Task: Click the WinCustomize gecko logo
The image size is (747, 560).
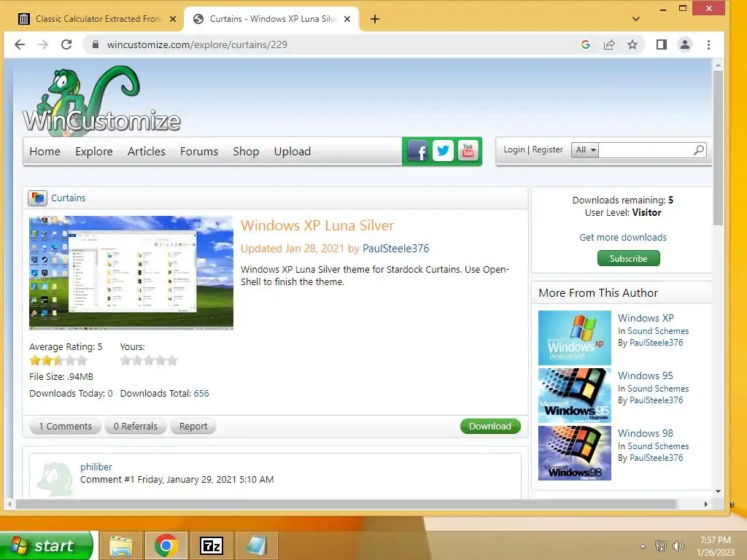Action: click(101, 99)
